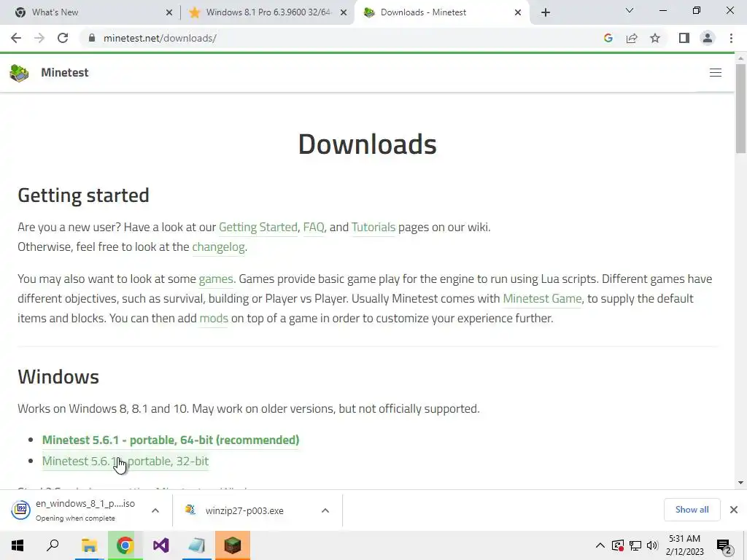747x560 pixels.
Task: Close the downloads bar
Action: (x=734, y=510)
